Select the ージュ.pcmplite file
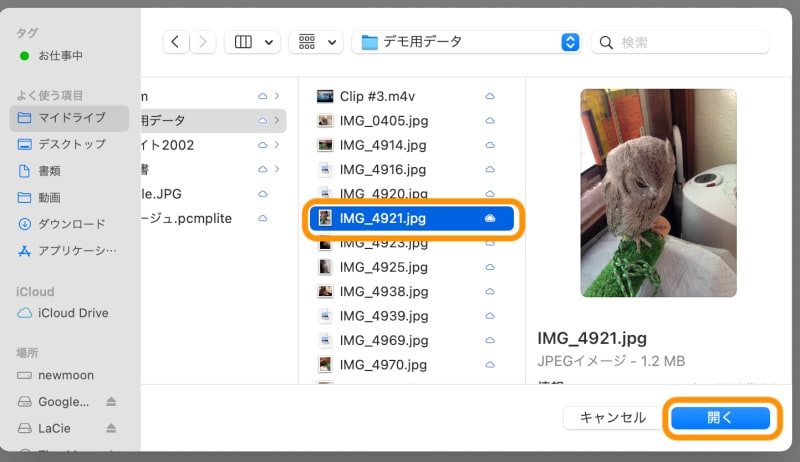Screen dimensions: 800x462 tap(213, 218)
